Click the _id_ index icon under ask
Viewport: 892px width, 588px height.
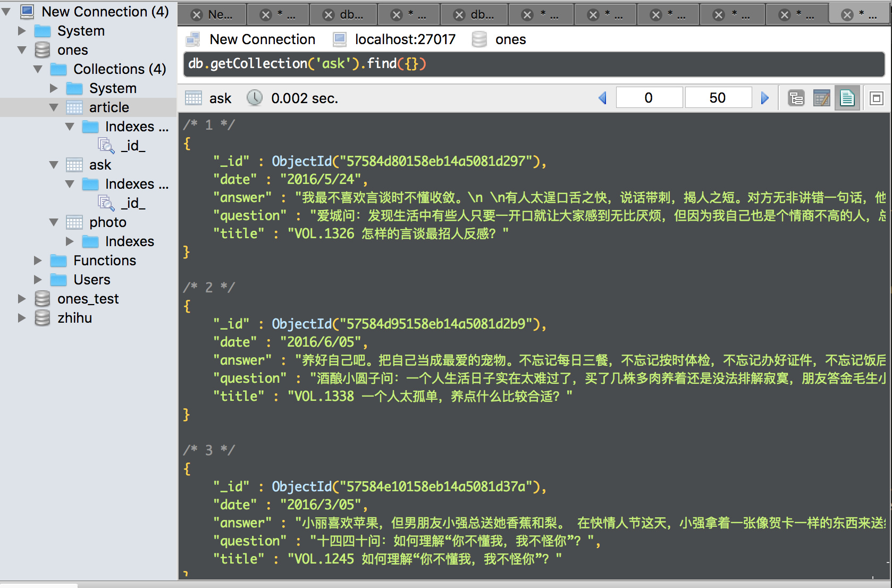[x=106, y=203]
